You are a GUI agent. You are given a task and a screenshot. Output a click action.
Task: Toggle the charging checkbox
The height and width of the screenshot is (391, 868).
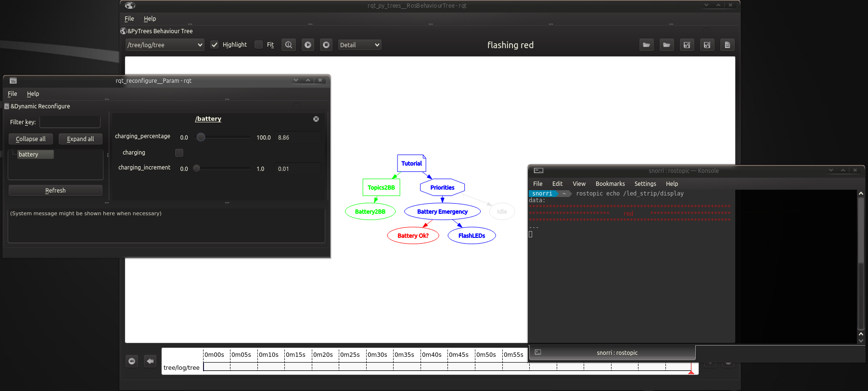179,153
